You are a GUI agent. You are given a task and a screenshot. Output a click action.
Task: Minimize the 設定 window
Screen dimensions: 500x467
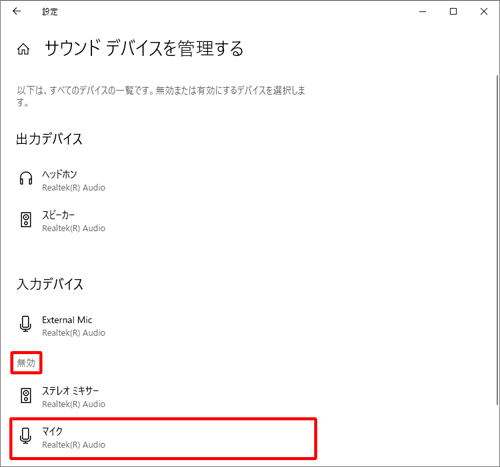(423, 12)
